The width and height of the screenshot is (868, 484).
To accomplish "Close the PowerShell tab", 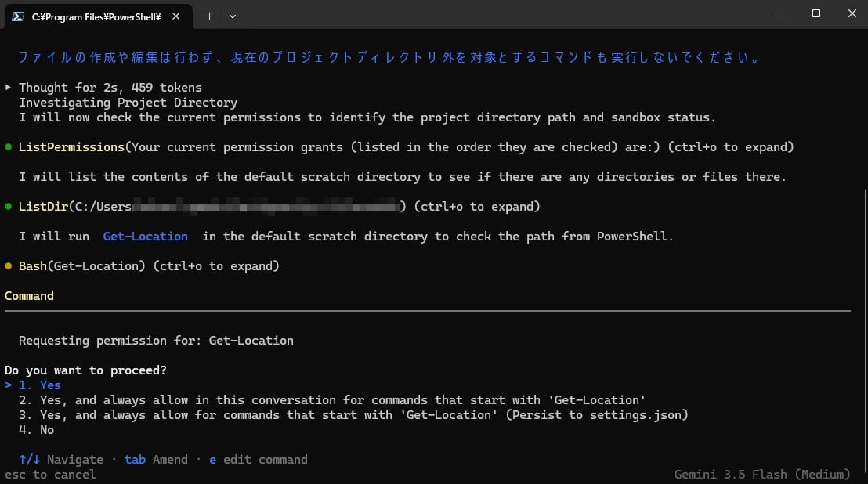I will pyautogui.click(x=176, y=16).
